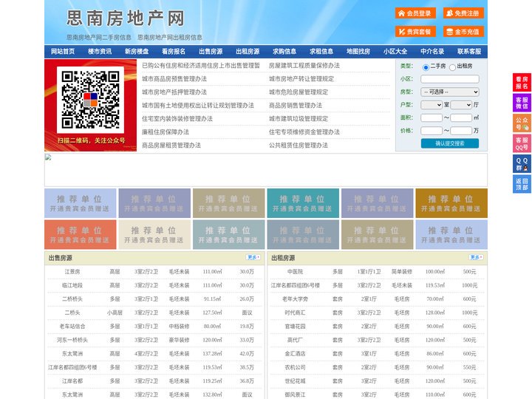Open 看房报名 navigation item
This screenshot has height=399, width=532.
174,52
